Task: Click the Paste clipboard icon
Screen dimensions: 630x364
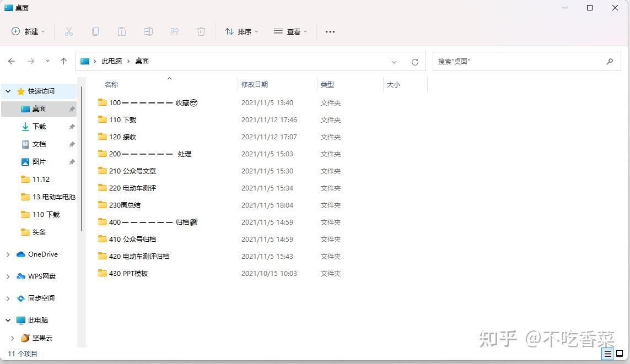Action: (x=122, y=32)
